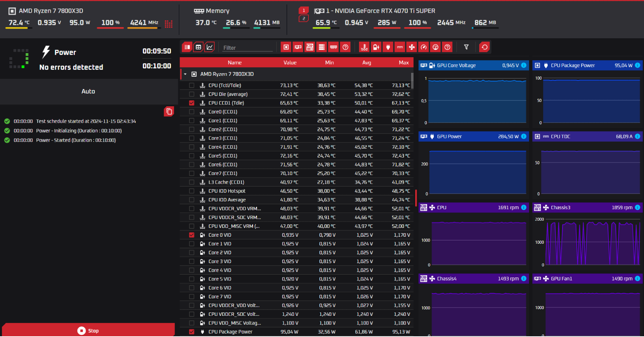The image size is (644, 337).
Task: Enable the L3 Cache (CCD1) checkbox
Action: click(192, 182)
